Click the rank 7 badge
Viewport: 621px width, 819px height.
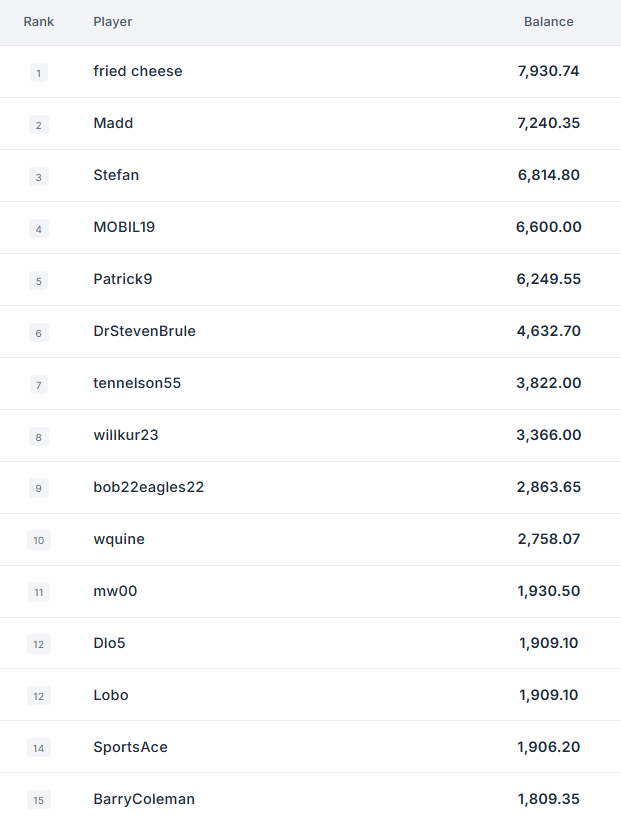(39, 385)
